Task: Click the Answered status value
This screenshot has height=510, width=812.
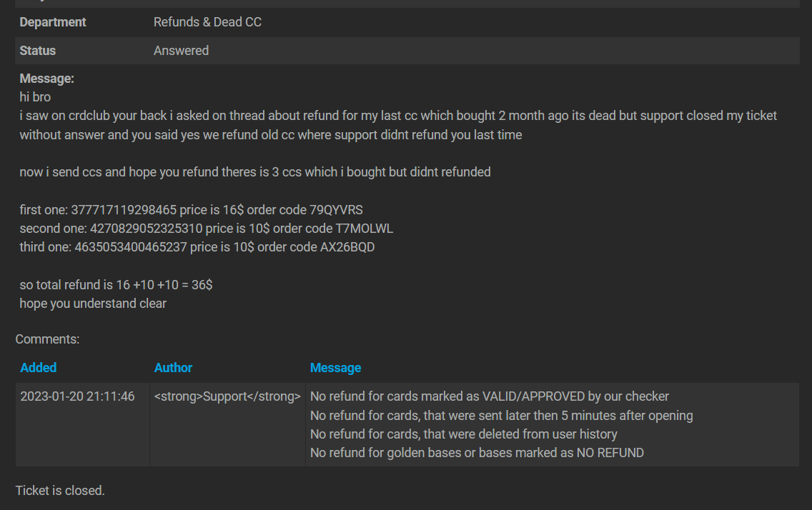Action: (182, 51)
